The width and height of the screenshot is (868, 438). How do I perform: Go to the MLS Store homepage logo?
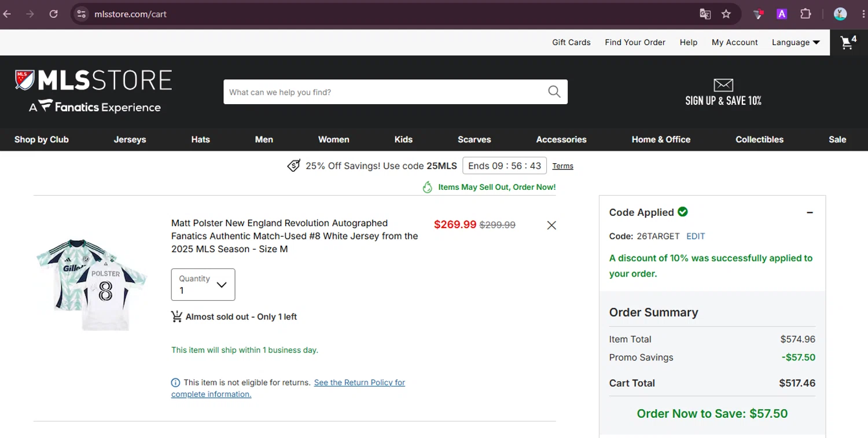pos(94,91)
